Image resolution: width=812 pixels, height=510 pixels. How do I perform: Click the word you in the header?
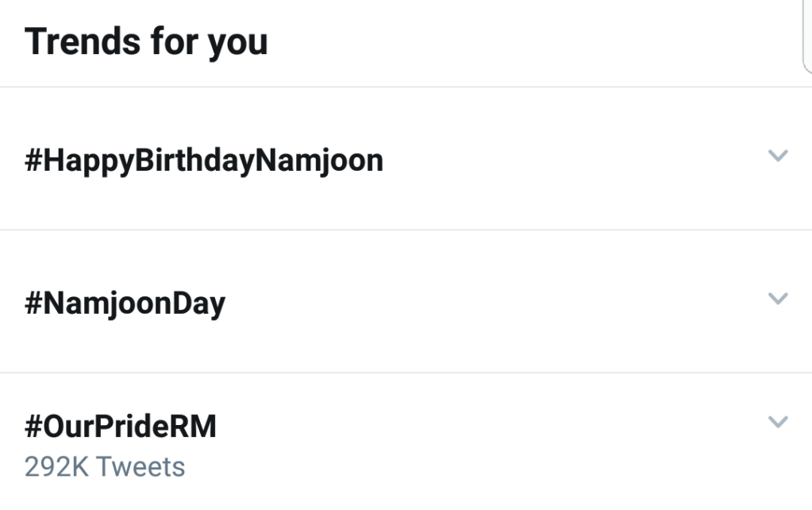click(x=237, y=44)
